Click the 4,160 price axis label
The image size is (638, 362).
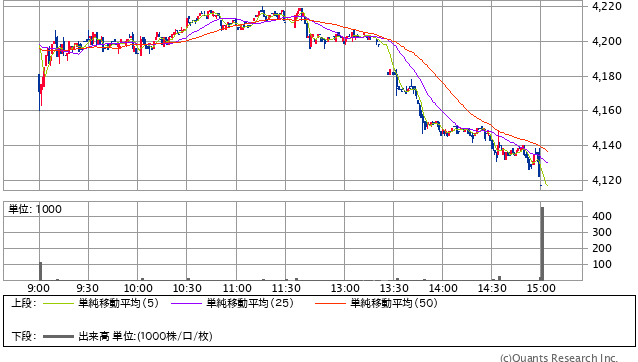(607, 110)
